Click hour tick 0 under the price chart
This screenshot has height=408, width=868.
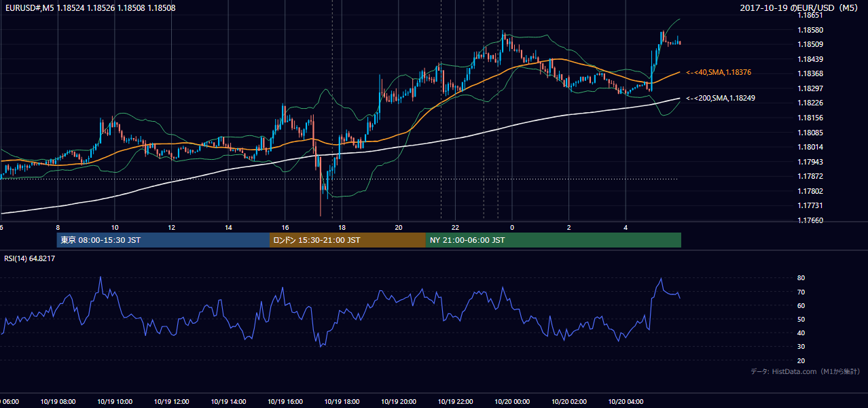pyautogui.click(x=512, y=228)
